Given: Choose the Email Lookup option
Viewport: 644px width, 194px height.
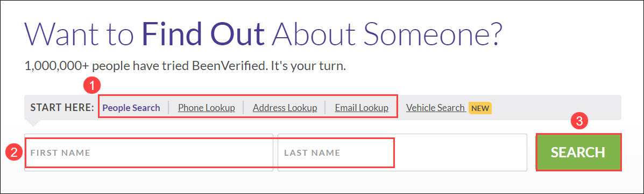Looking at the screenshot, I should coord(362,108).
